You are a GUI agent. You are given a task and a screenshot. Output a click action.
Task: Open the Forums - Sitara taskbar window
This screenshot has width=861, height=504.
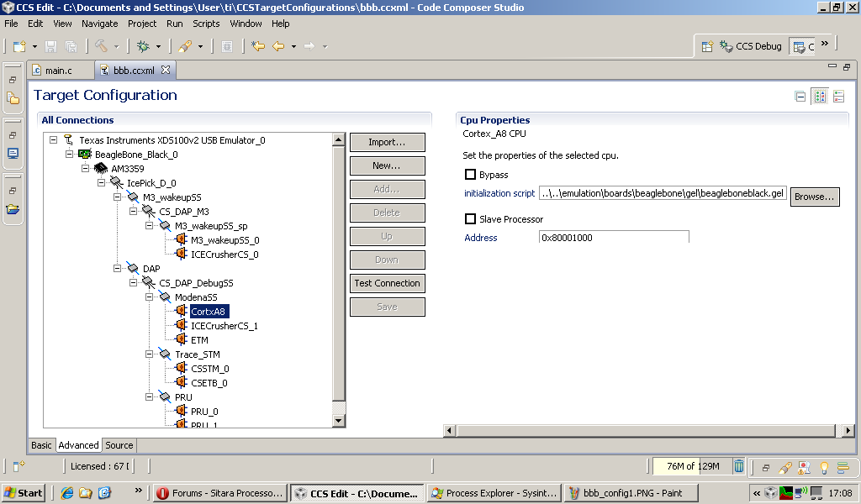(220, 493)
